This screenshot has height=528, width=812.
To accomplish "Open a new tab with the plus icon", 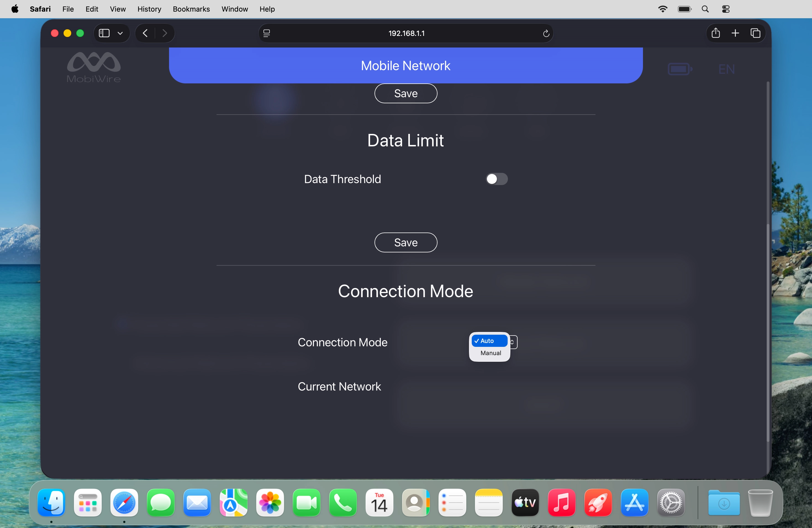I will click(735, 33).
